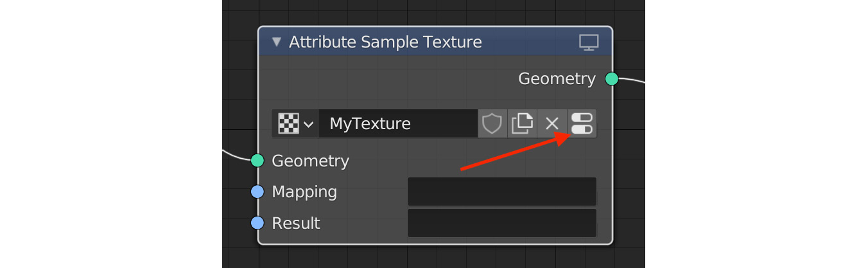The image size is (868, 268).
Task: Select the wire leaving the Geometry output
Action: coord(632,80)
